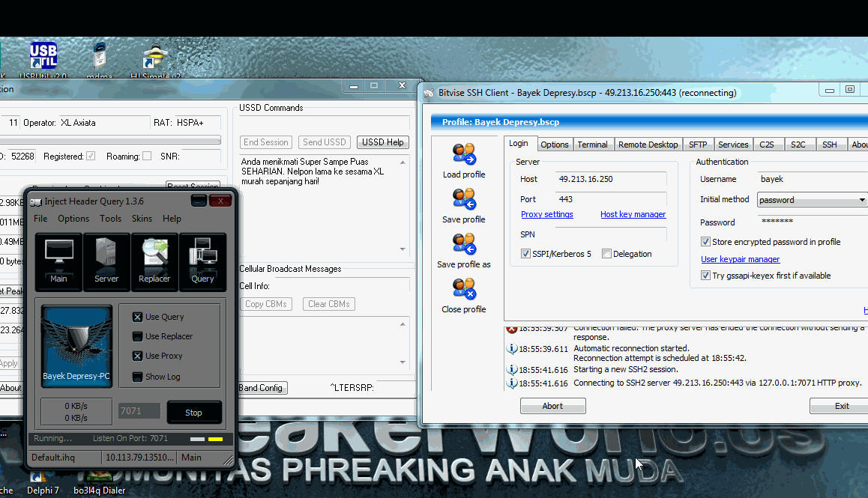Screen dimensions: 868x498
Task: Click Username field bayek
Action: click(x=813, y=179)
